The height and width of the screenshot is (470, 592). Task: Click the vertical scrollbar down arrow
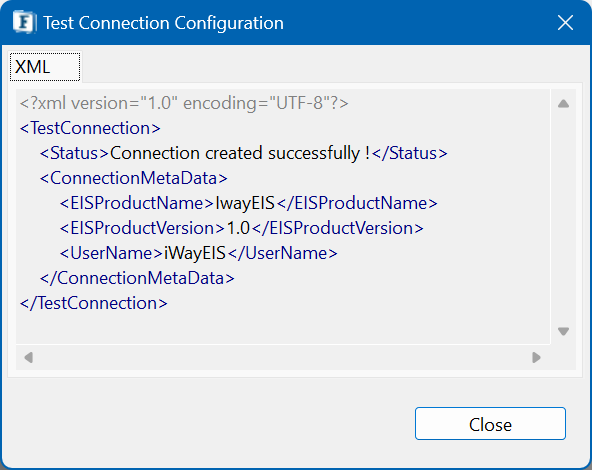pyautogui.click(x=563, y=331)
